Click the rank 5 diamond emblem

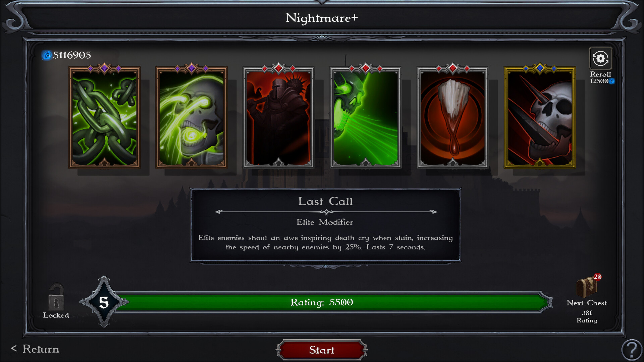[x=104, y=302]
